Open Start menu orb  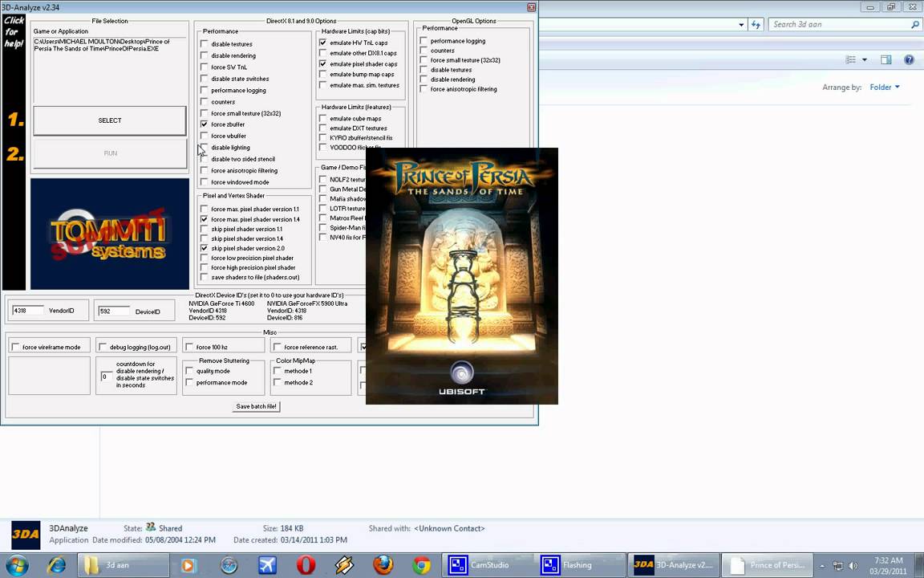tap(17, 565)
